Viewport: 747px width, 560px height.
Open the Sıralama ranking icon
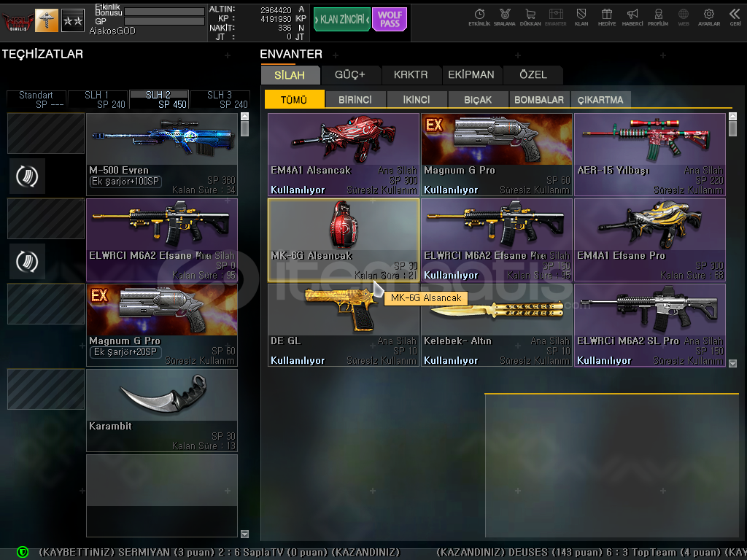pyautogui.click(x=505, y=17)
